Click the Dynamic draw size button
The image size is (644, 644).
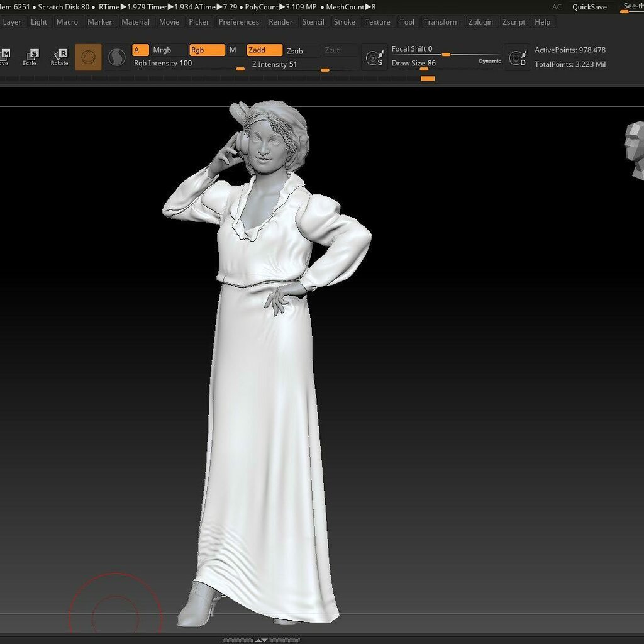coord(490,61)
